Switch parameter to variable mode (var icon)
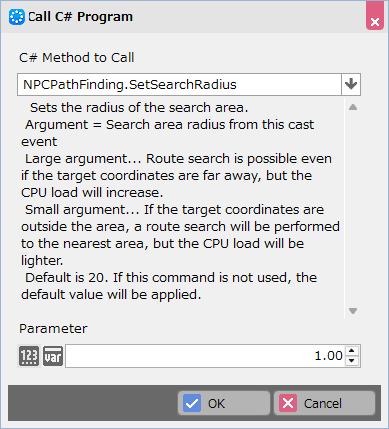The image size is (389, 429). tap(53, 356)
